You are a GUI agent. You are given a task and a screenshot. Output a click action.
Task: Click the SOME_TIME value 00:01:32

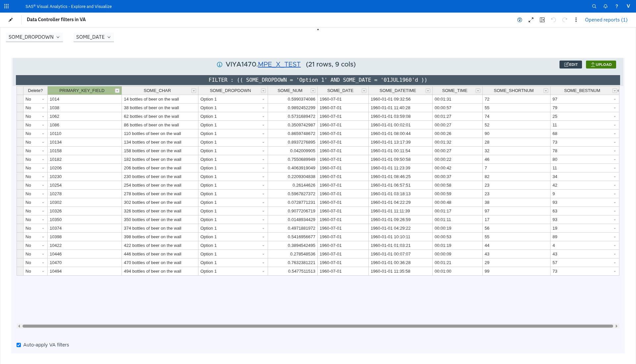click(457, 142)
